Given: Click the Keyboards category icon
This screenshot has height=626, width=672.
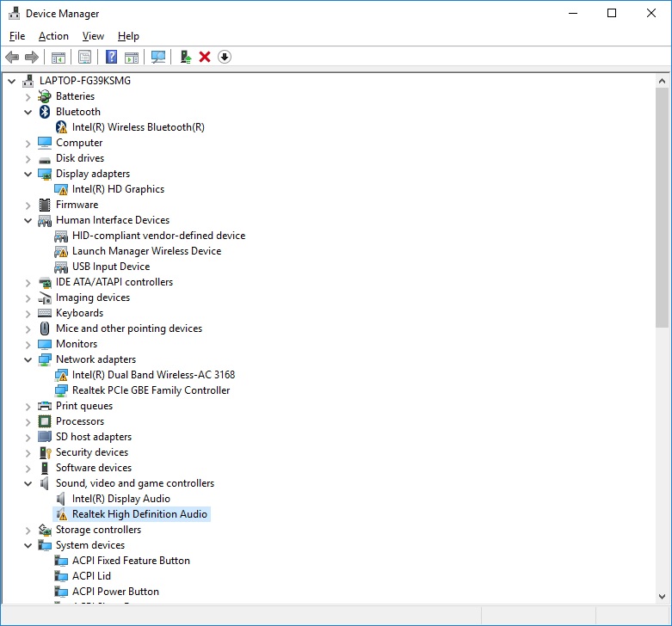Looking at the screenshot, I should [x=45, y=313].
